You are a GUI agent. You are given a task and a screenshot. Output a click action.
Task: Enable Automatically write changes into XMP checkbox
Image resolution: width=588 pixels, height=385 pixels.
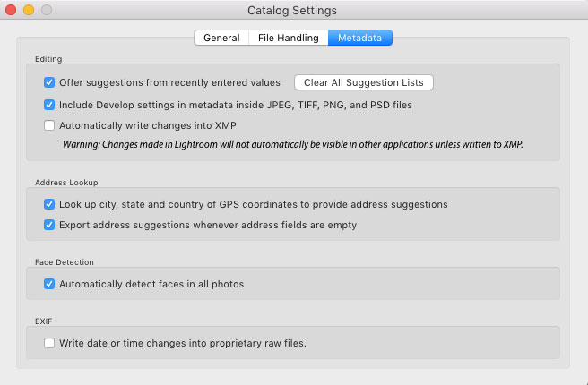[x=49, y=125]
